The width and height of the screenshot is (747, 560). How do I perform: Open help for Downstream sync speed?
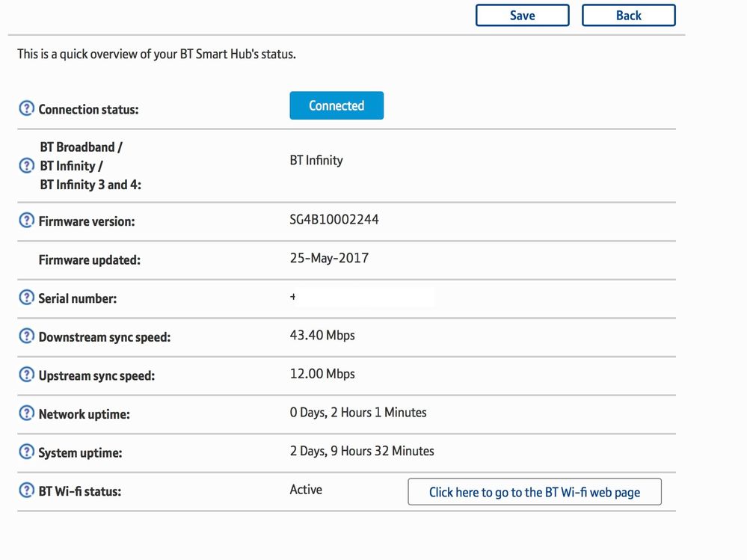coord(27,336)
